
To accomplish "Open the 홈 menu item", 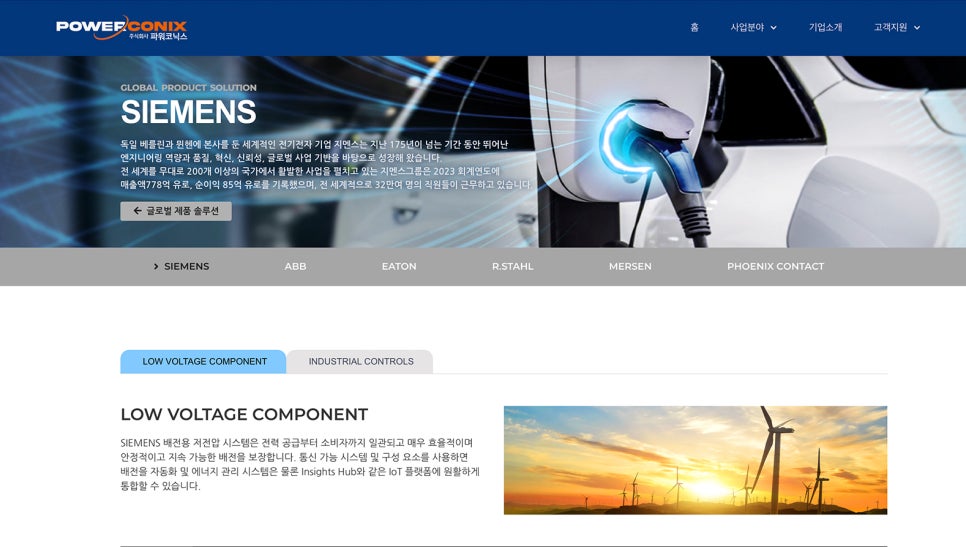I will click(694, 27).
